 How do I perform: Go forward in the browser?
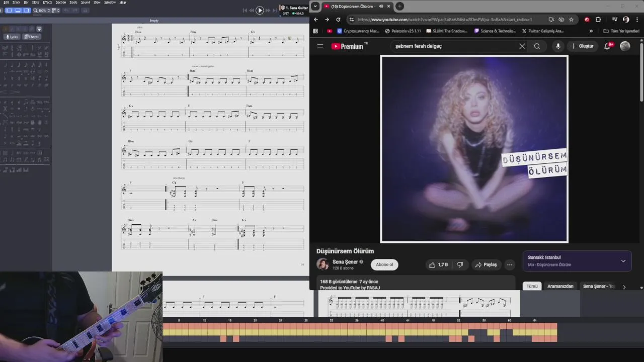[x=327, y=20]
